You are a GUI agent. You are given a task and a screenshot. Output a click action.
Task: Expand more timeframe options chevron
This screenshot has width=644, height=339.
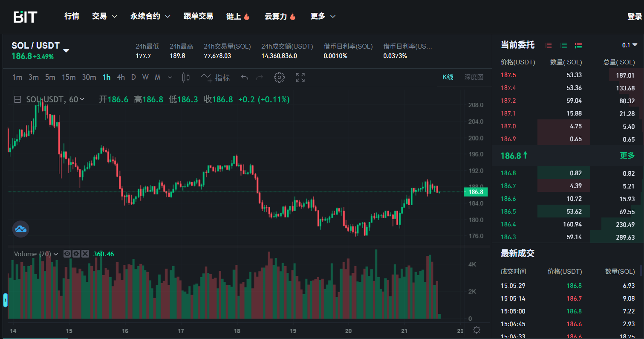point(170,78)
